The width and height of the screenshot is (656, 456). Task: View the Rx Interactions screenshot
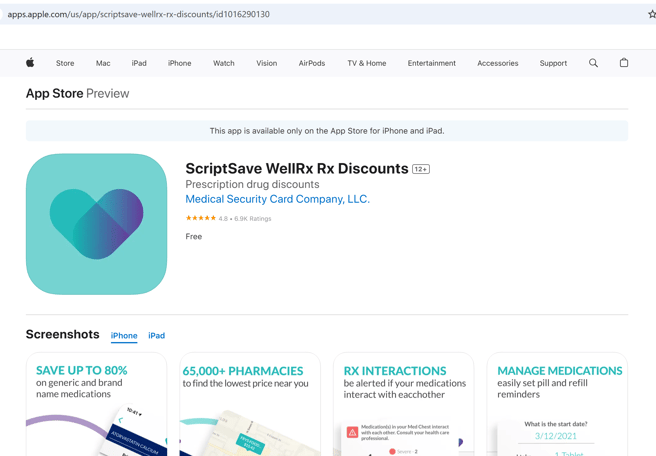404,405
